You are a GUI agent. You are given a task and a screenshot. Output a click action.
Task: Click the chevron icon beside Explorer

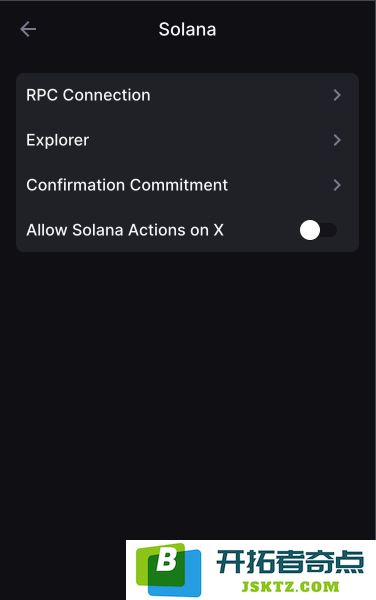coord(337,140)
